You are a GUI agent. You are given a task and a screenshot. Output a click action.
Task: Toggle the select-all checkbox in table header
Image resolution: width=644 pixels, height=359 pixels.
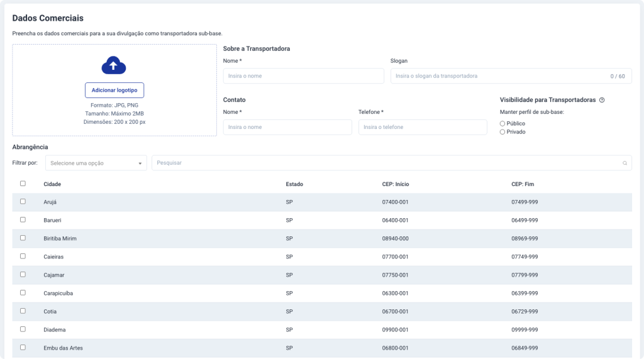coord(23,184)
